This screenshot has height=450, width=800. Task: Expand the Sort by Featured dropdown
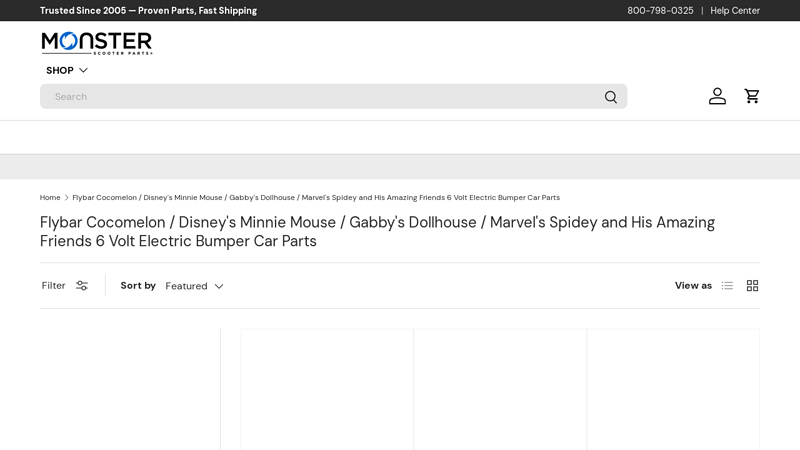pyautogui.click(x=194, y=286)
